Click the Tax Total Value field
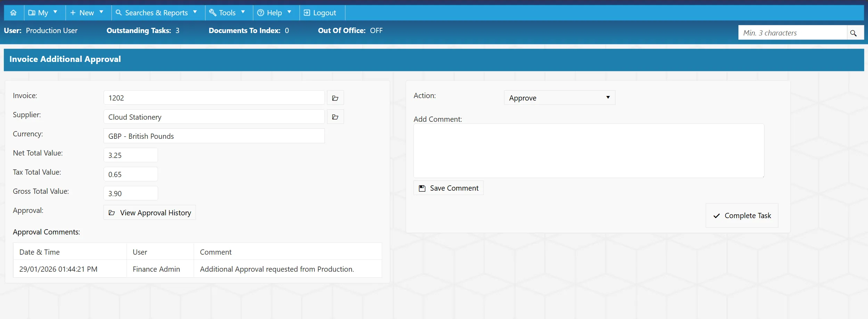868x319 pixels. tap(131, 174)
